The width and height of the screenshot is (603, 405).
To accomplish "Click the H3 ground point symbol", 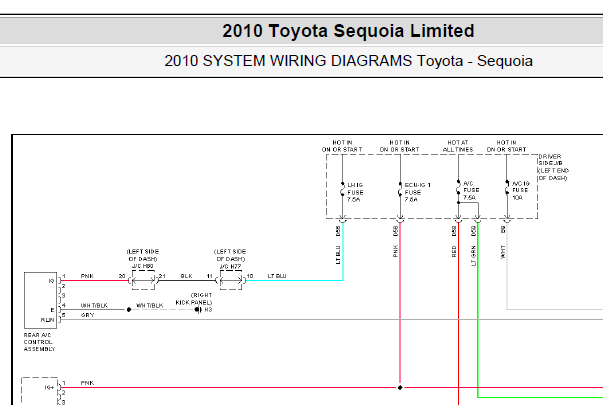I will tap(198, 310).
